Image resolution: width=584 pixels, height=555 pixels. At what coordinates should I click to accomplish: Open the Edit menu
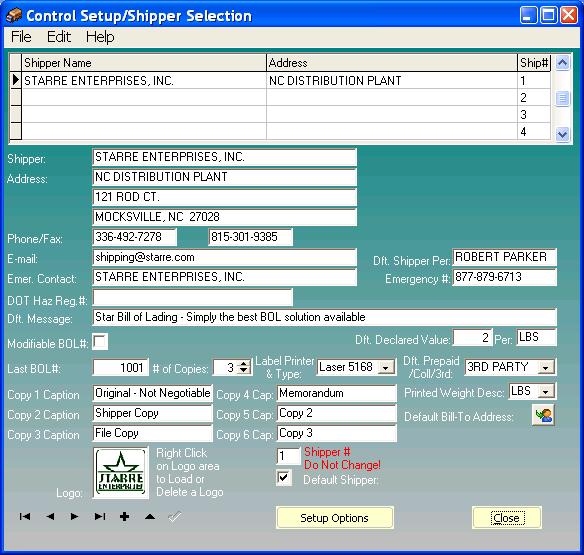click(59, 37)
